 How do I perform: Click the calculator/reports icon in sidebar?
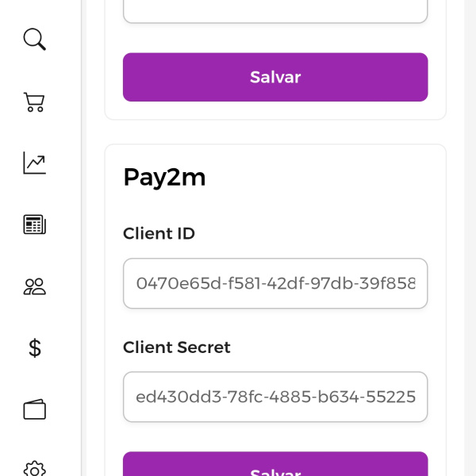pyautogui.click(x=34, y=225)
